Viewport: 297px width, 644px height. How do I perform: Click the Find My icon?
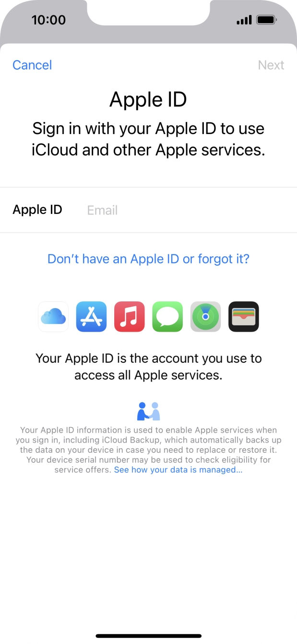205,316
